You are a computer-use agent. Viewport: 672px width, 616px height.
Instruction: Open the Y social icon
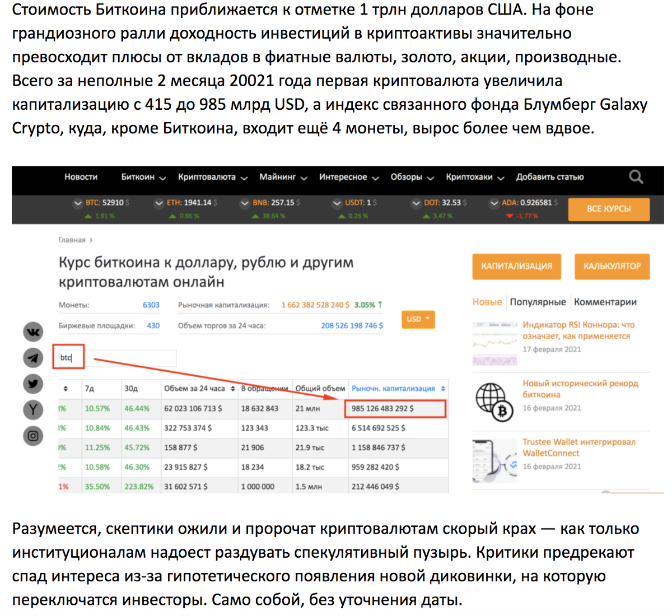[33, 409]
